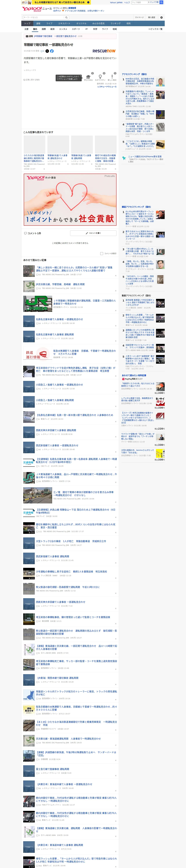Open the ランキング tab
The width and height of the screenshot is (186, 868).
click(115, 23)
